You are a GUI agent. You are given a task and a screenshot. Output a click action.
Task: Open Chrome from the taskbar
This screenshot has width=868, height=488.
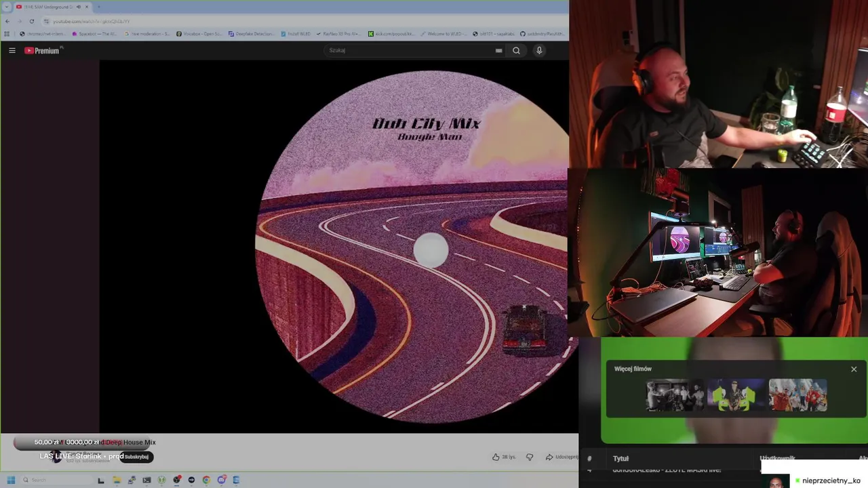(206, 480)
